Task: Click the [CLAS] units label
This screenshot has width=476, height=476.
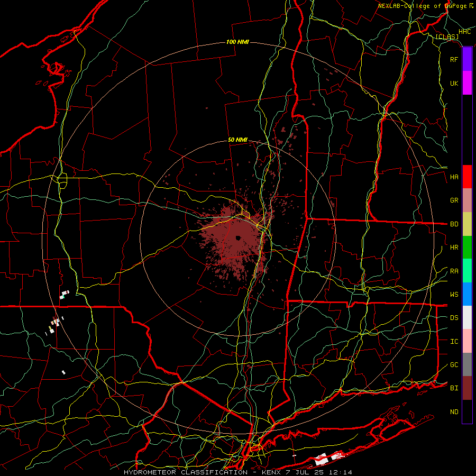Action: [447, 36]
